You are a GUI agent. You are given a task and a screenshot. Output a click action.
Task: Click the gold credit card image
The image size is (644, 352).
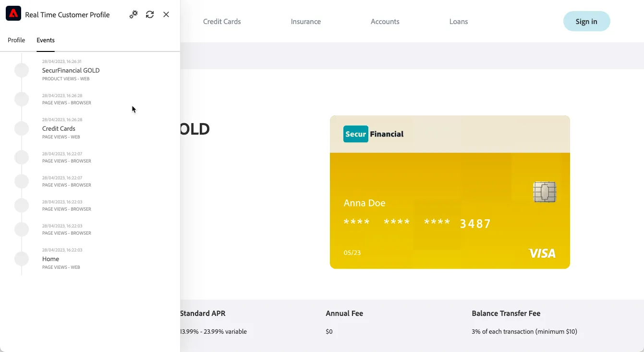450,192
